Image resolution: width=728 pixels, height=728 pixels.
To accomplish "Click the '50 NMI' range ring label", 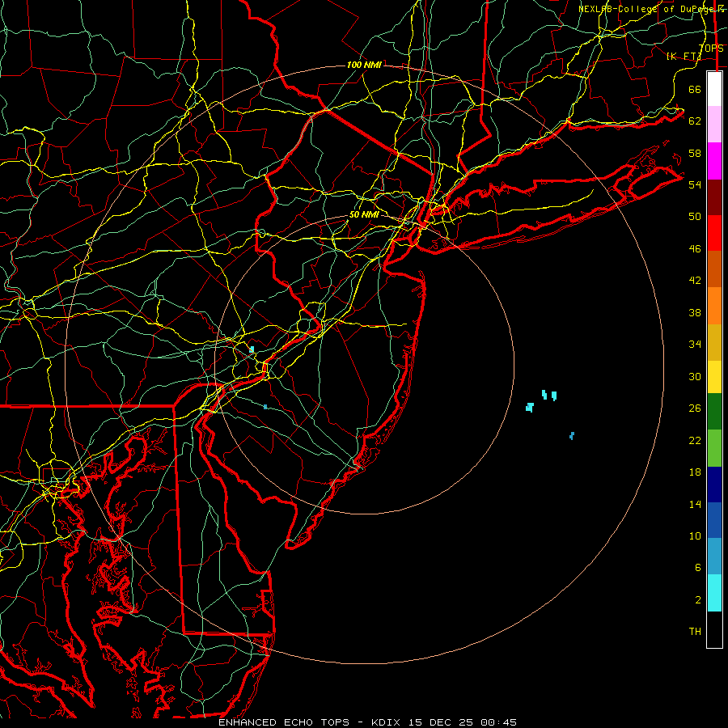I will pyautogui.click(x=364, y=214).
